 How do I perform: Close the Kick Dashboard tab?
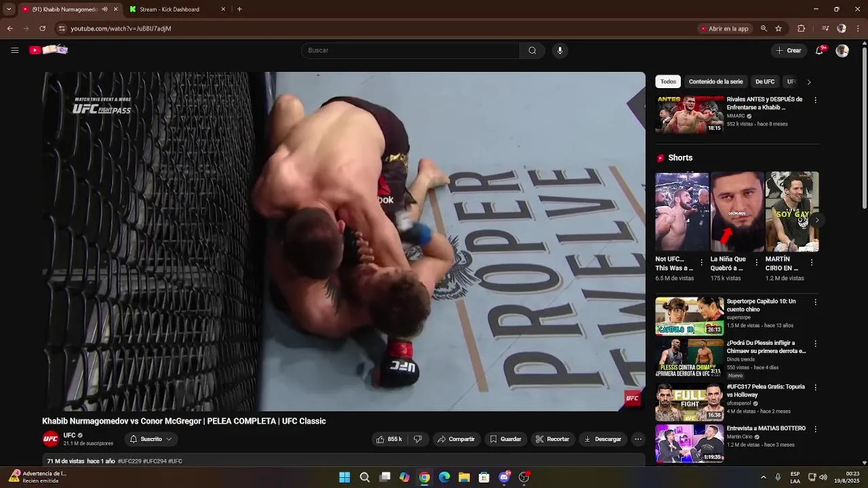click(223, 9)
